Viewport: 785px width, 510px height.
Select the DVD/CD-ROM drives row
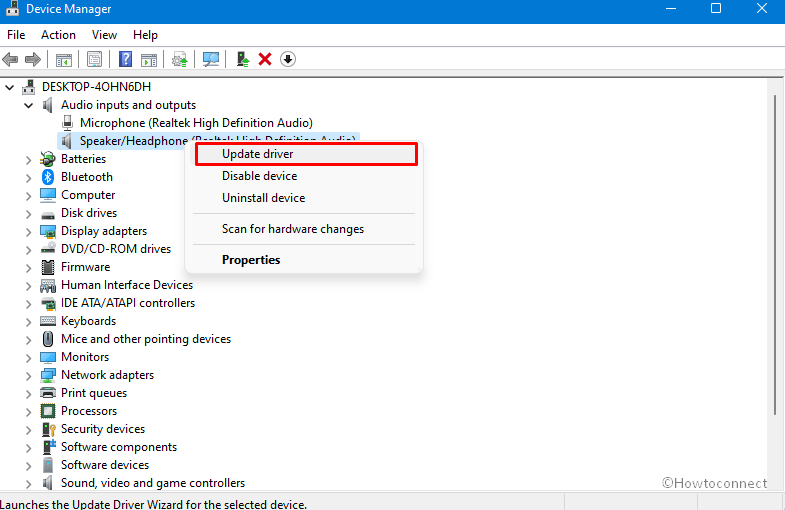[x=116, y=249]
